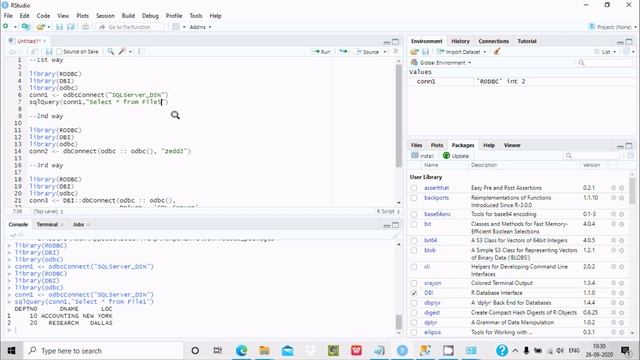Open the Addins dropdown
This screenshot has height=360, width=640.
click(x=200, y=27)
